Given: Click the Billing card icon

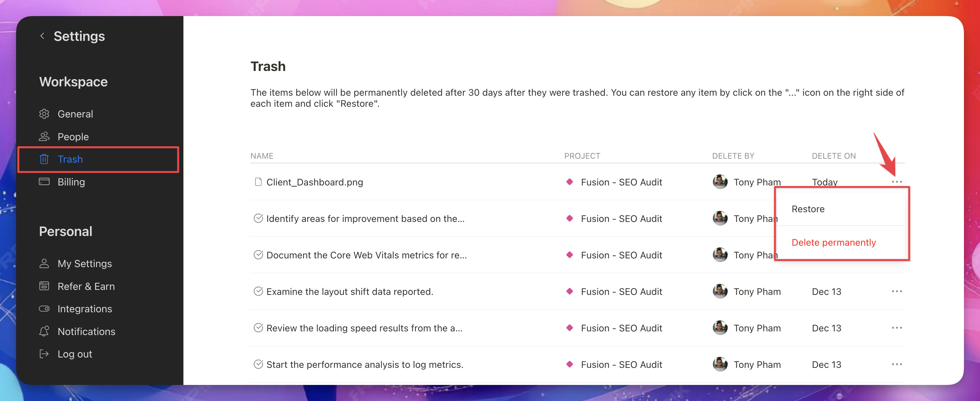Looking at the screenshot, I should tap(44, 181).
